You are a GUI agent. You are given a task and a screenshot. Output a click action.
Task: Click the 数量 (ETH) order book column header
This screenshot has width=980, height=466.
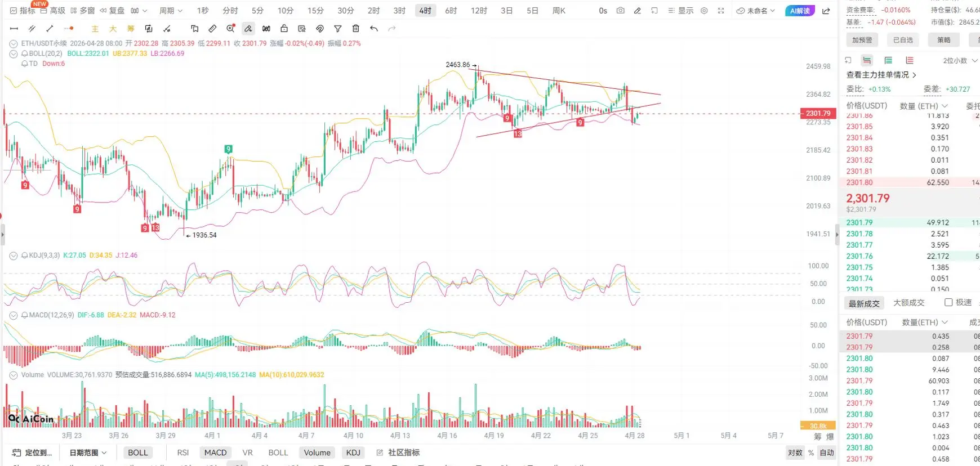tap(924, 106)
